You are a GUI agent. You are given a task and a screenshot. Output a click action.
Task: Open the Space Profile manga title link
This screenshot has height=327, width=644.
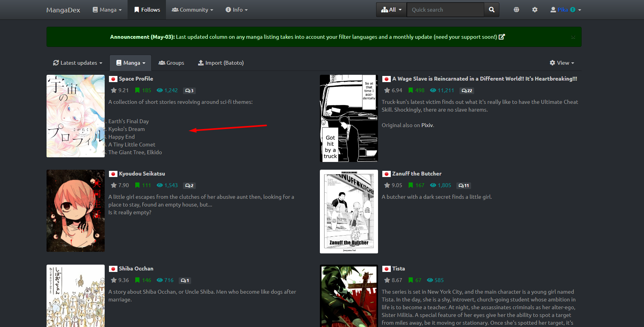click(x=136, y=79)
